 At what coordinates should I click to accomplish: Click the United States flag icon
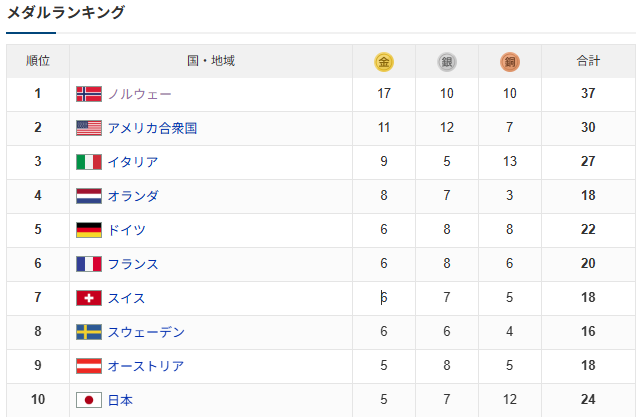click(89, 128)
